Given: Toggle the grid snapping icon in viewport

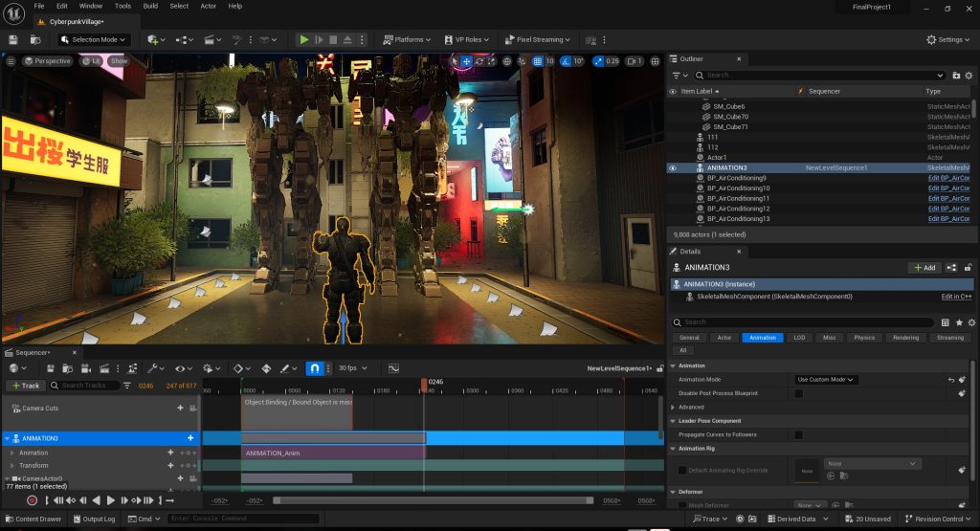Looking at the screenshot, I should point(538,61).
